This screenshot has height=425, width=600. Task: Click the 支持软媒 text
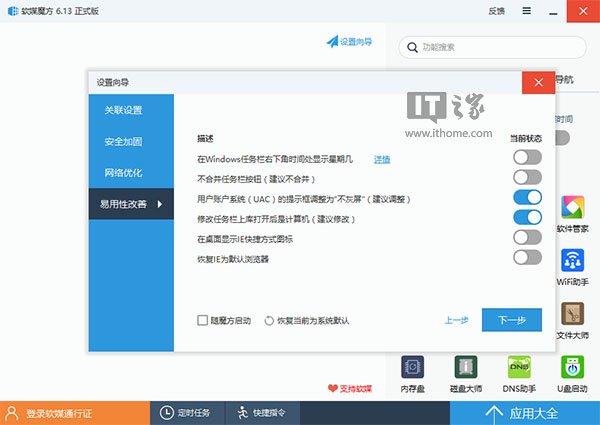coord(356,389)
